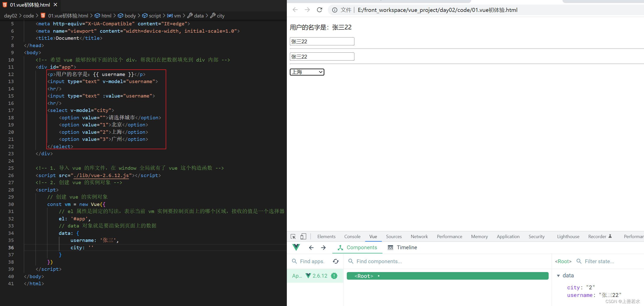This screenshot has width=644, height=306.
Task: Click day02 in the editor breadcrumb
Action: pyautogui.click(x=11, y=16)
